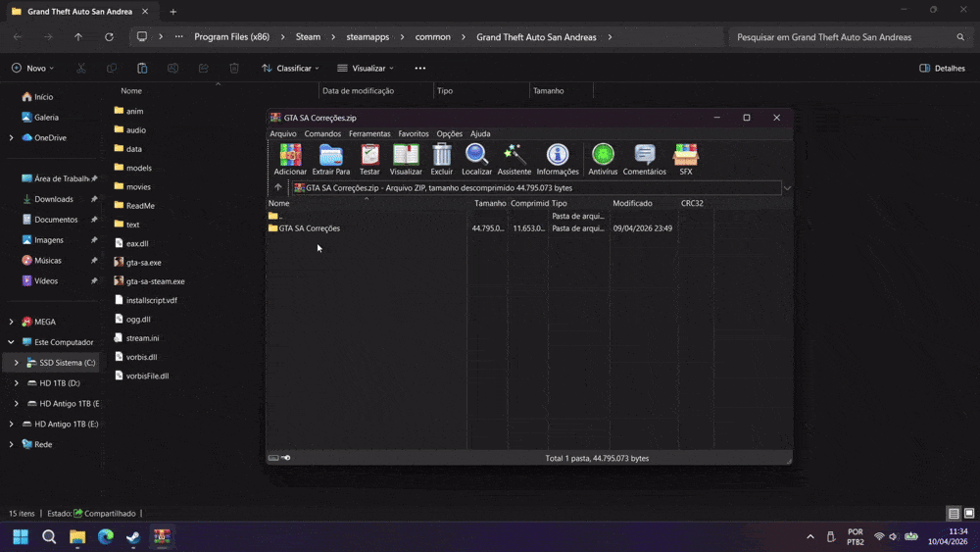Expand the MEGA tree node
The height and width of the screenshot is (552, 980).
coord(11,322)
